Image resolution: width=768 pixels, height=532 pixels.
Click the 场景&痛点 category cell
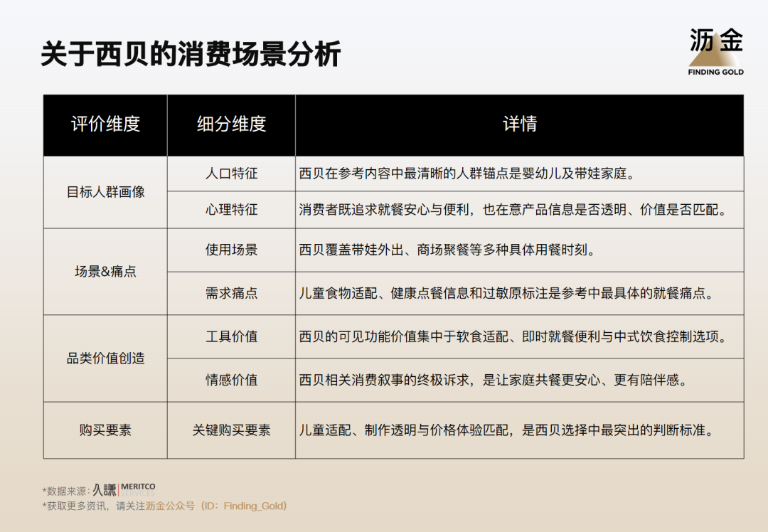[x=105, y=272]
